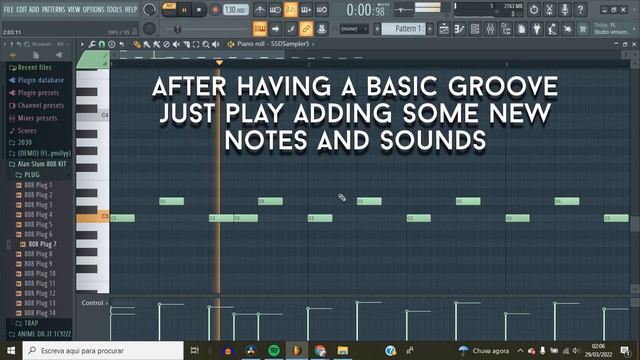640x360 pixels.
Task: Click the save-new-version scissors-like icon
Action: click(x=549, y=9)
